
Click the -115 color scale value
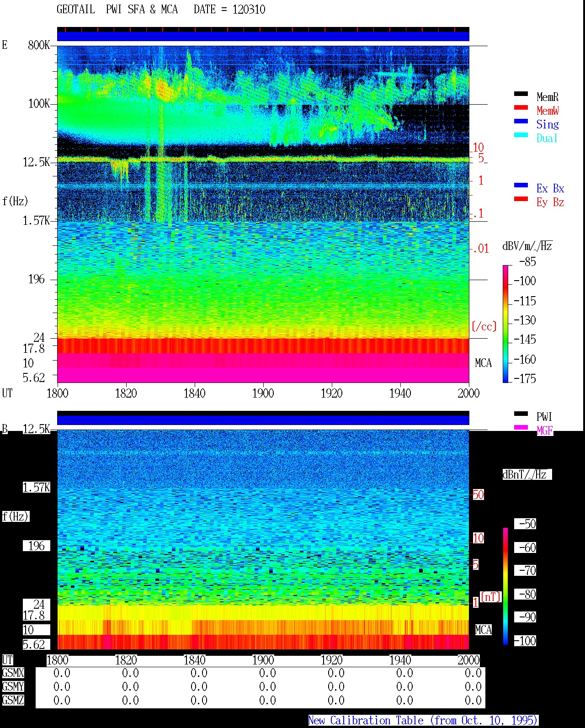(x=525, y=301)
